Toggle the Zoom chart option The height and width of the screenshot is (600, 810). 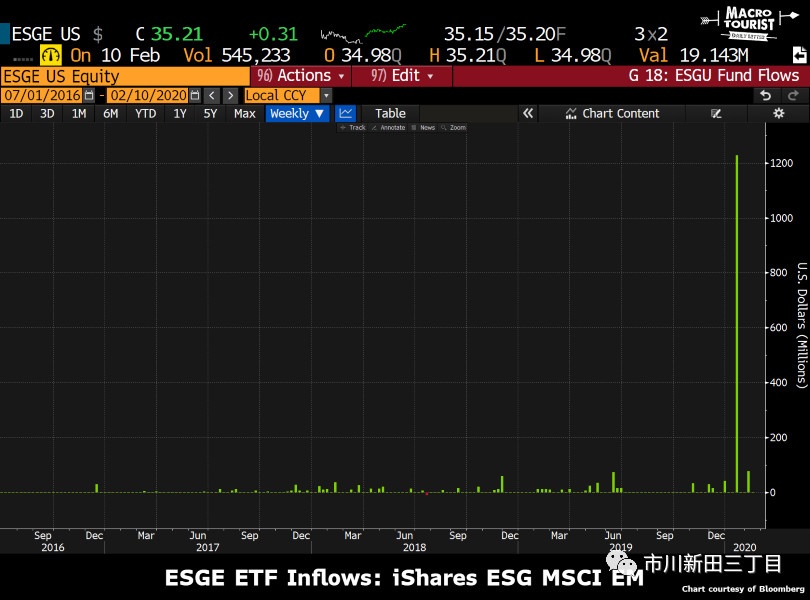(x=454, y=127)
